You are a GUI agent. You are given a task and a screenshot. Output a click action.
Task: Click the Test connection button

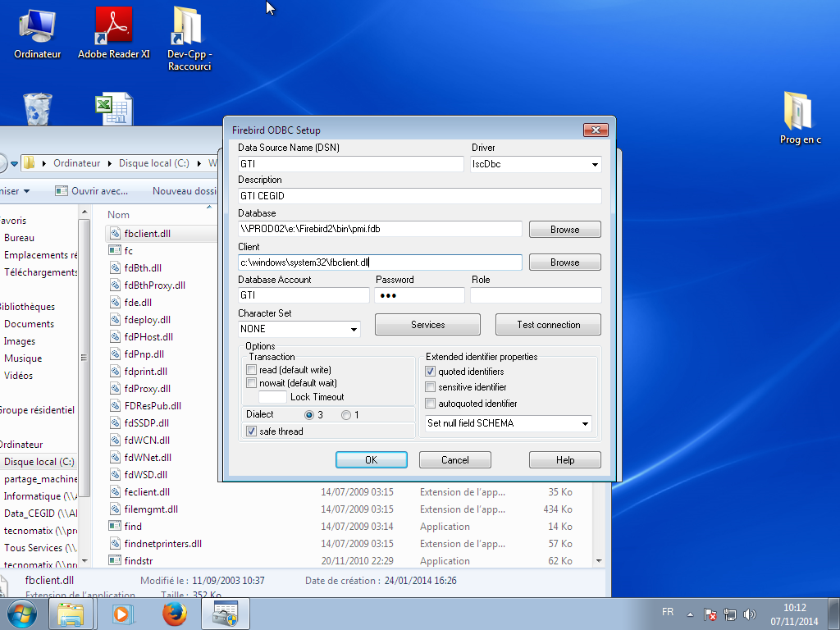(548, 325)
